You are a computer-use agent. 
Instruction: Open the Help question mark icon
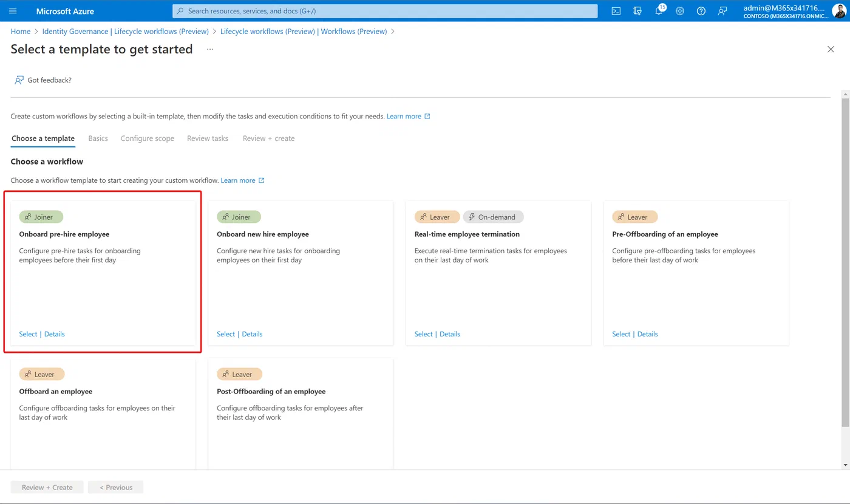701,11
